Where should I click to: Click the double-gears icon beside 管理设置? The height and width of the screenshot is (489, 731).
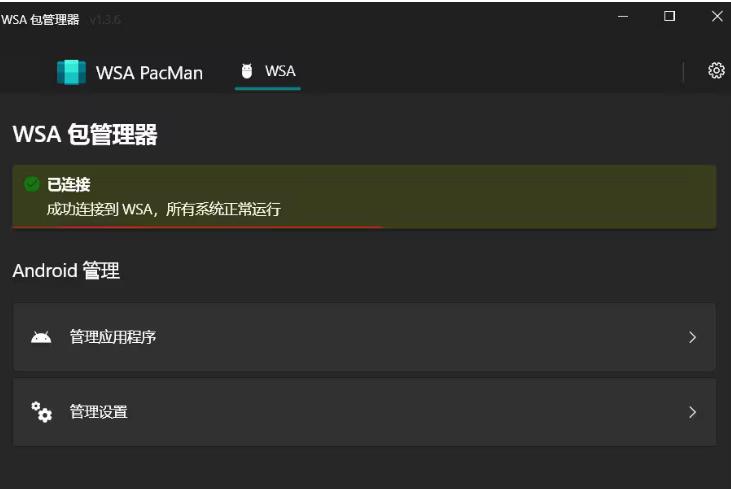[x=41, y=412]
